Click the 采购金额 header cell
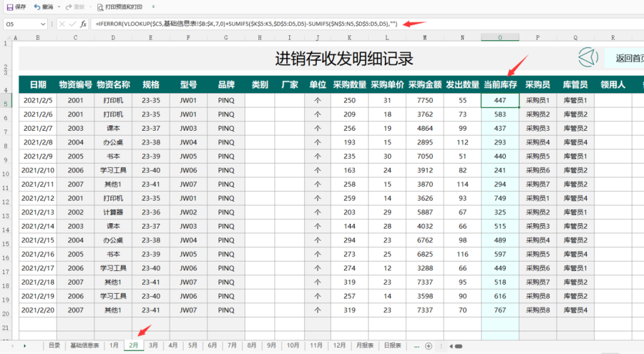 [x=425, y=85]
